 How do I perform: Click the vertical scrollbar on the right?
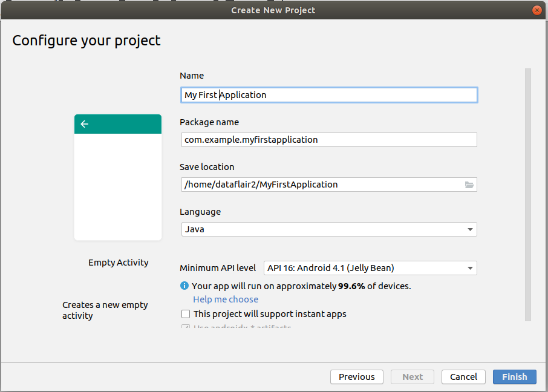coord(528,194)
